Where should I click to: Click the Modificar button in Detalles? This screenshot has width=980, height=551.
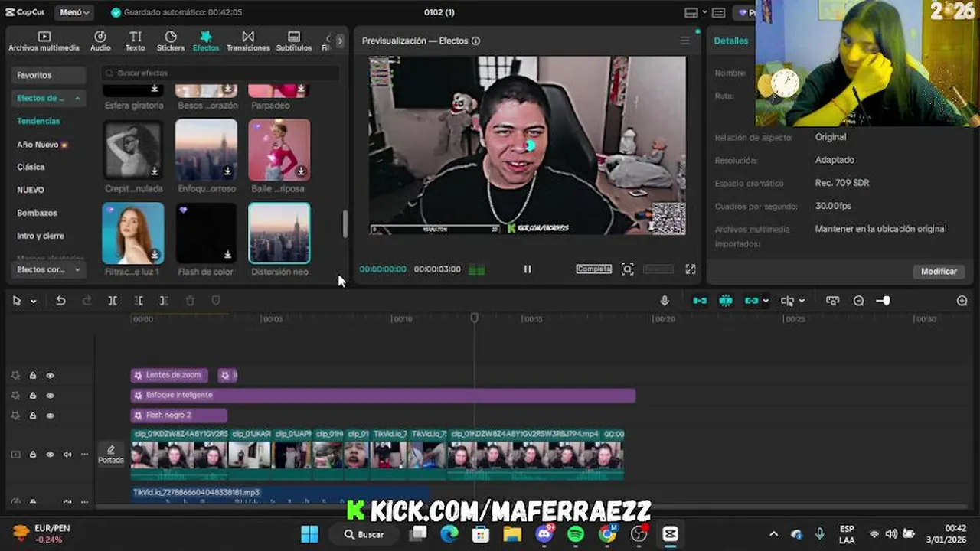coord(939,272)
